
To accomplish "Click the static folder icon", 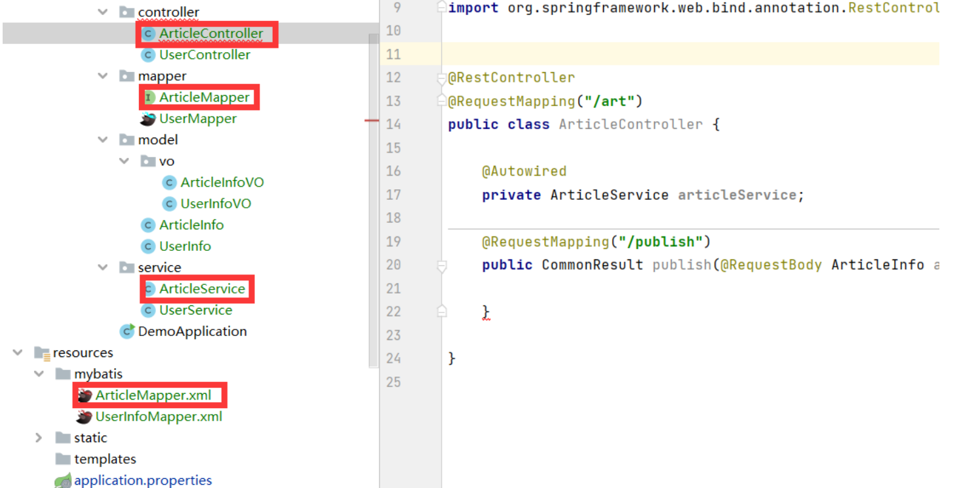I will click(x=63, y=438).
